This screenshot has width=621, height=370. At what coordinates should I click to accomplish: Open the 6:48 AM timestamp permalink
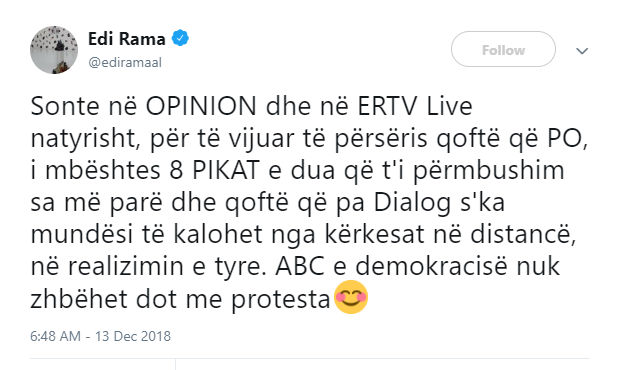click(55, 336)
